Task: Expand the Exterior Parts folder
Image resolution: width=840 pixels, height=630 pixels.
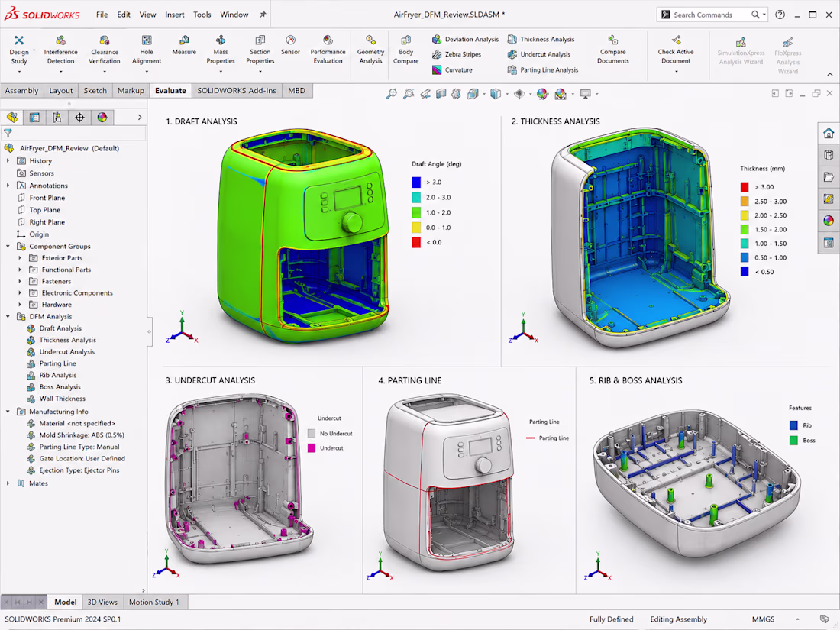Action: point(21,257)
